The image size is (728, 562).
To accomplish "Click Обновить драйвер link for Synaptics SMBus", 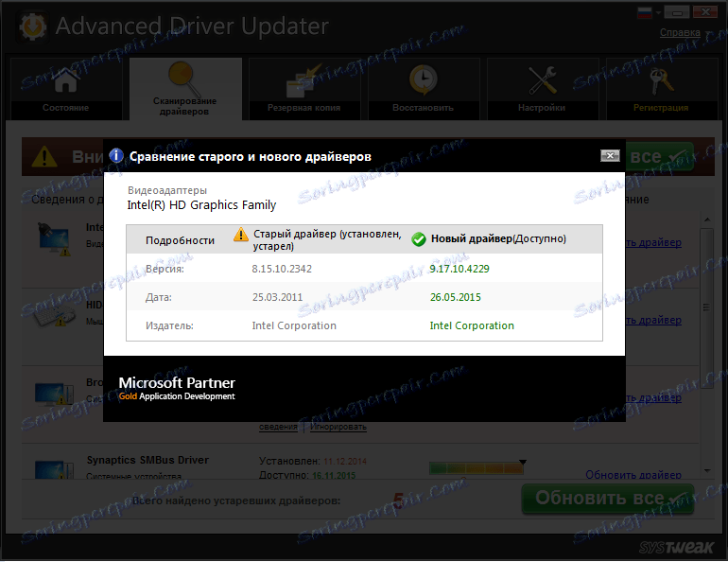I will [633, 474].
